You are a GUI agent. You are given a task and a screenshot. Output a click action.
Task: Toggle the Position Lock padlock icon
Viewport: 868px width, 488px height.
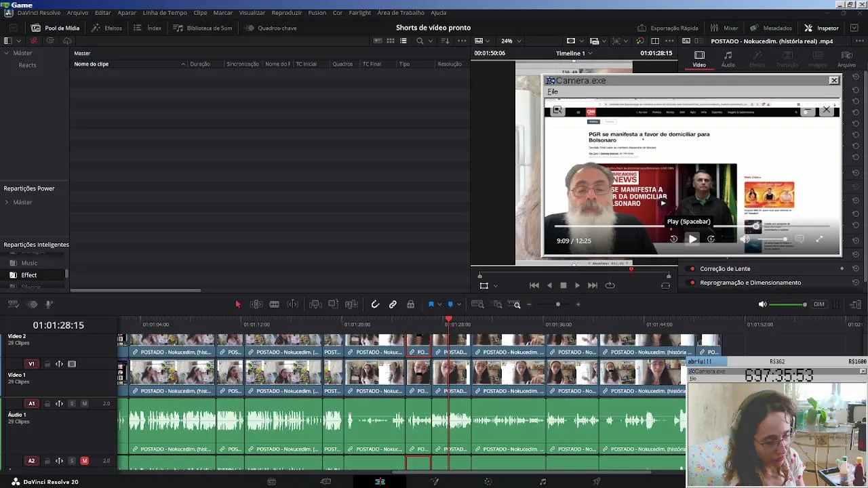[410, 304]
